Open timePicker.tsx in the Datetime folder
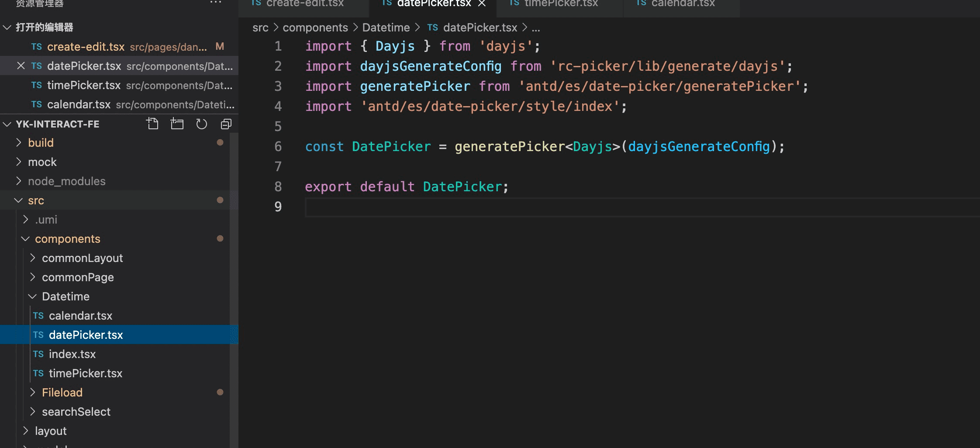 (86, 373)
